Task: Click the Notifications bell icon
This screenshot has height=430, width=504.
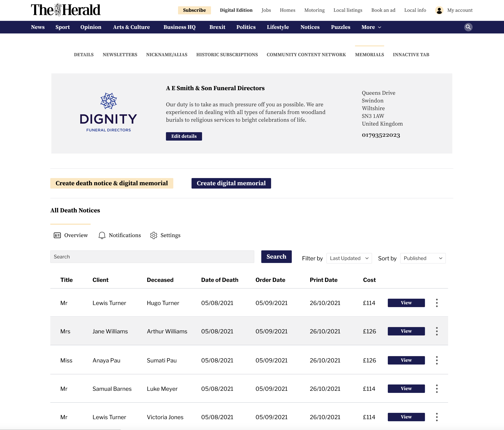Action: 102,235
